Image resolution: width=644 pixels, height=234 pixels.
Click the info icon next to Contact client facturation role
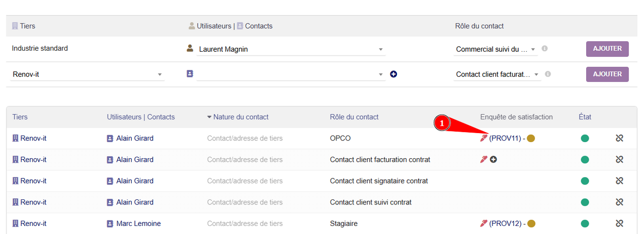coord(548,74)
